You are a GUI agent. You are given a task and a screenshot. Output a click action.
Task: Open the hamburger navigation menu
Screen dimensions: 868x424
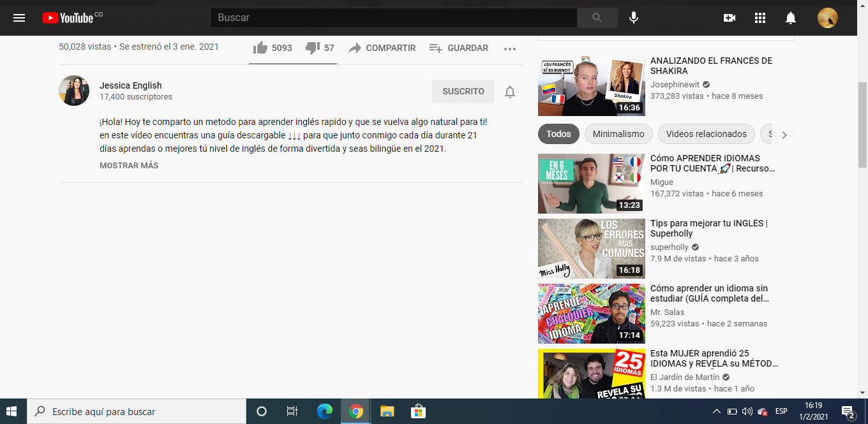click(19, 17)
